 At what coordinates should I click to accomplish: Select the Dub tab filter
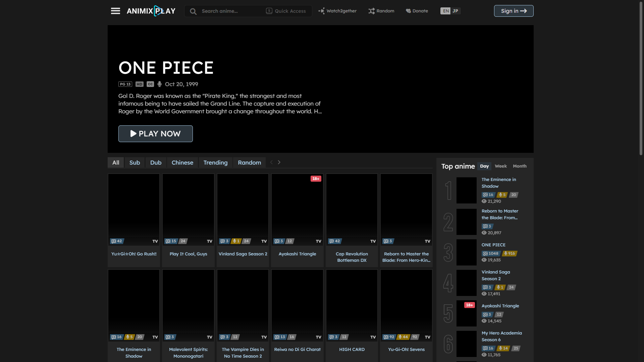click(156, 162)
